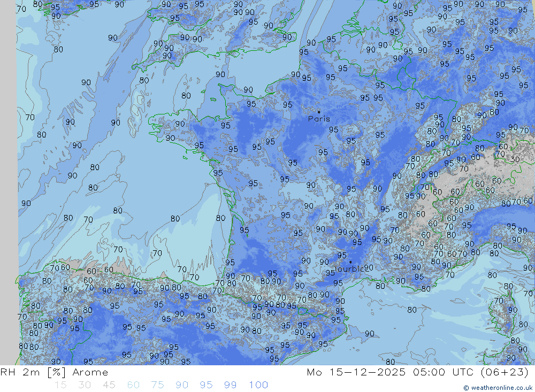Click the legend value 30
Image resolution: width=535 pixels, height=392 pixels.
coord(85,385)
